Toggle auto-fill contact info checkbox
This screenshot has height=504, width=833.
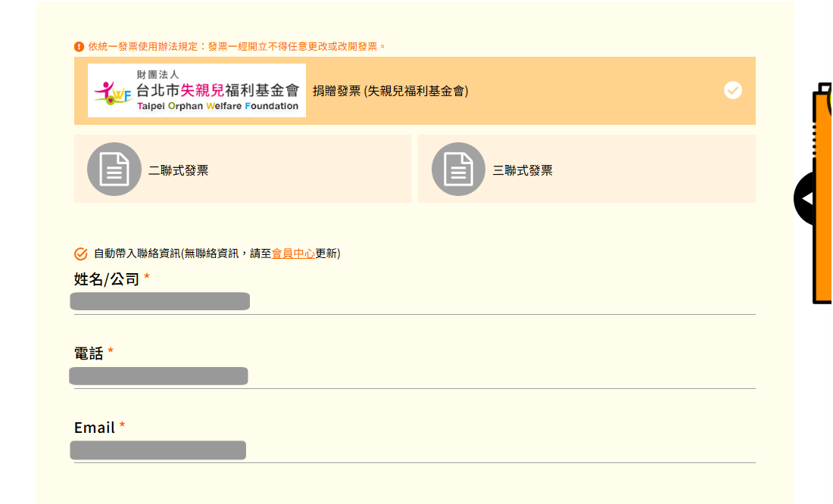click(81, 254)
